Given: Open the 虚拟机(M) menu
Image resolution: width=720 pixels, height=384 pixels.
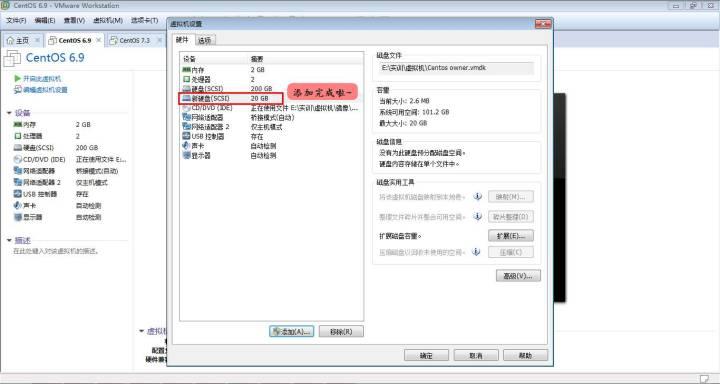Looking at the screenshot, I should click(x=107, y=21).
